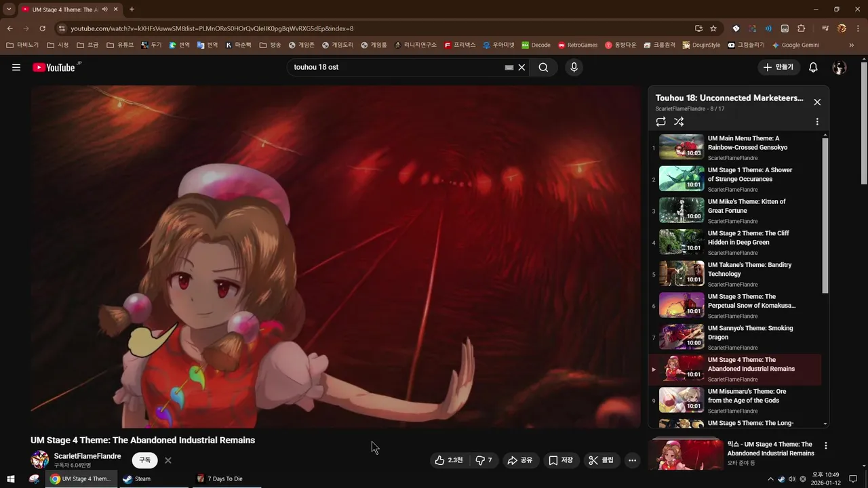The height and width of the screenshot is (488, 868).
Task: Open the taskbar volume control
Action: [792, 479]
